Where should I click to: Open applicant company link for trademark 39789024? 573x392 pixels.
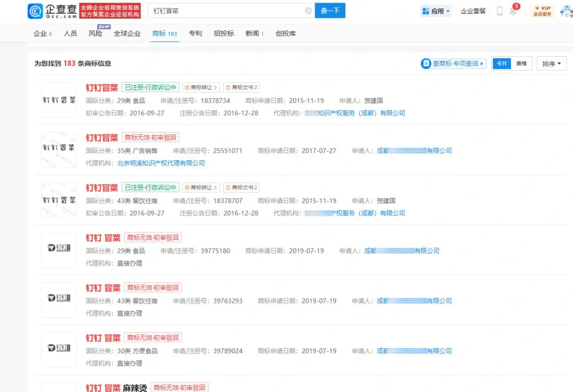(x=414, y=351)
